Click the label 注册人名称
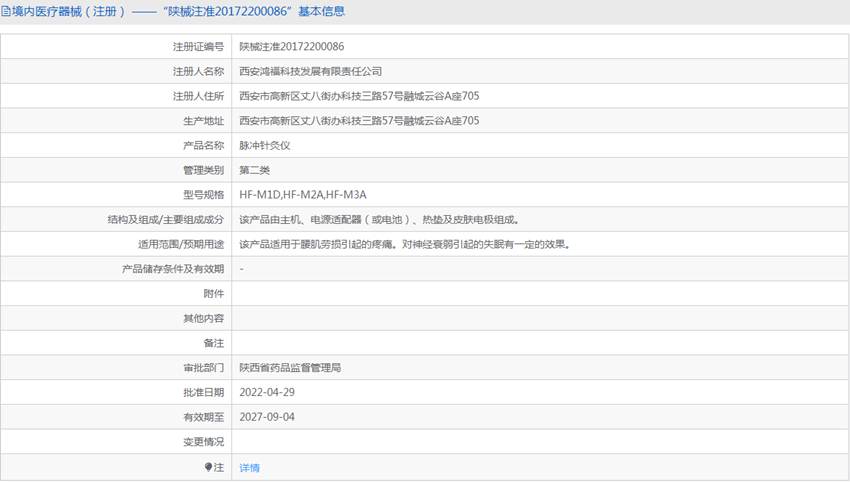850x483 pixels. click(198, 72)
